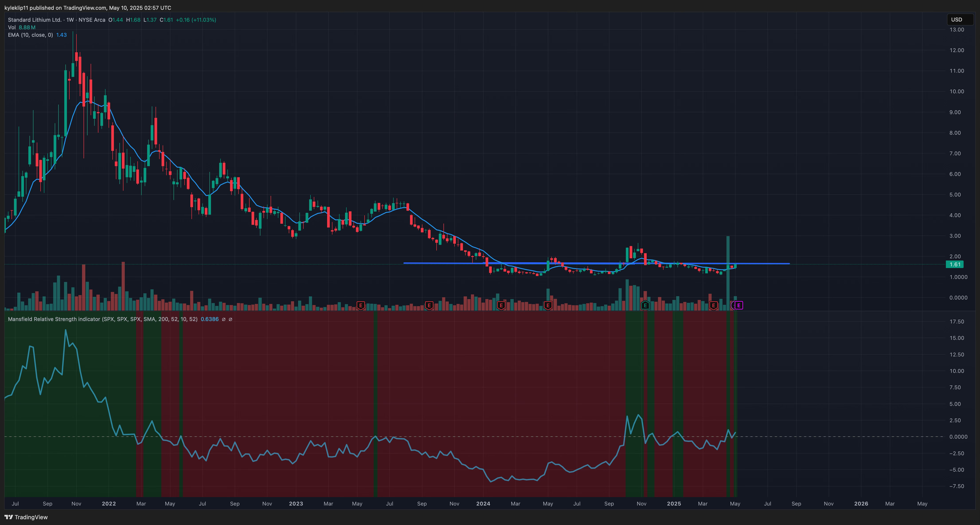Viewport: 980px width, 525px height.
Task: Click the red earnings marker near January 2024 start
Action: pos(501,305)
